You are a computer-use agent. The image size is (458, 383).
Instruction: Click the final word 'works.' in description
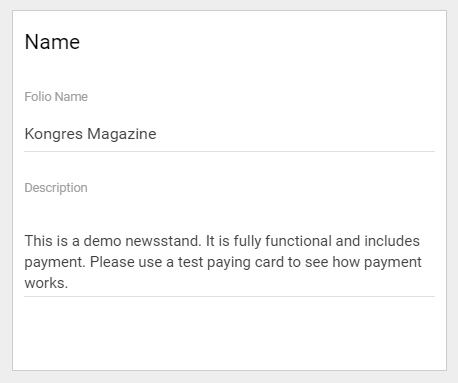tap(46, 283)
